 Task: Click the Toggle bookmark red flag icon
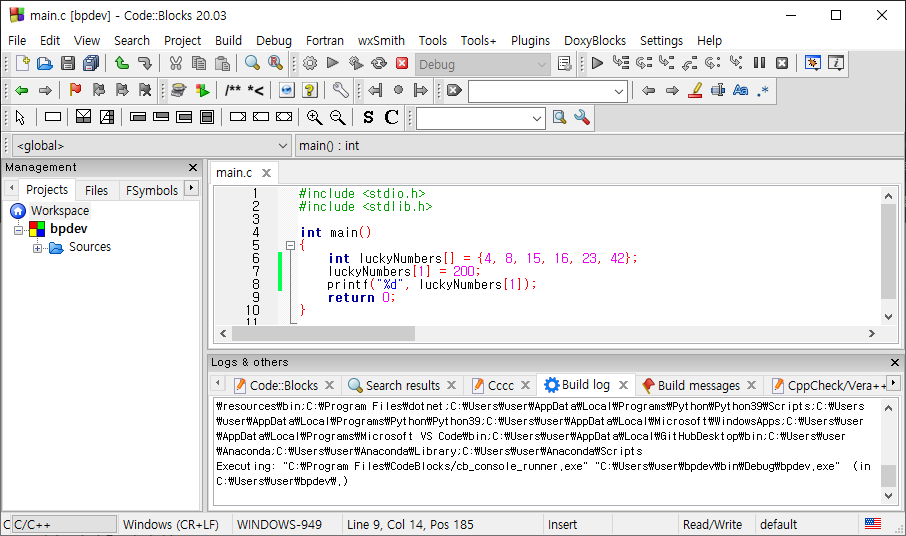tap(75, 90)
